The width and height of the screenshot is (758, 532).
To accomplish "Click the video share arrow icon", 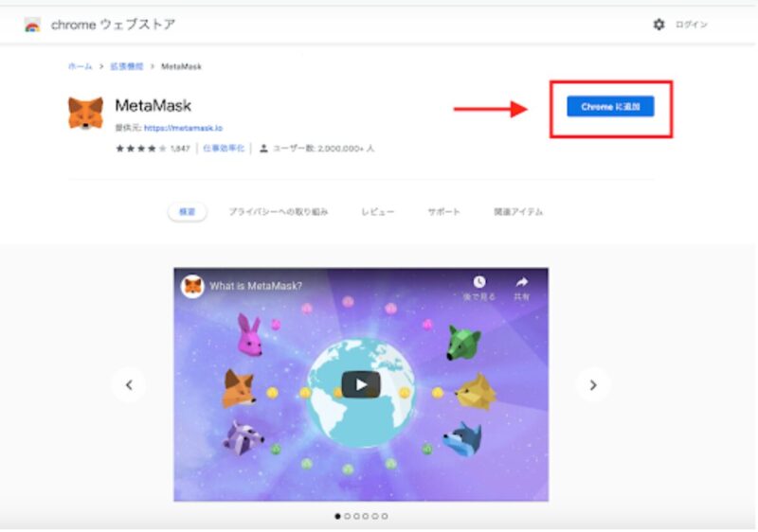I will (522, 282).
